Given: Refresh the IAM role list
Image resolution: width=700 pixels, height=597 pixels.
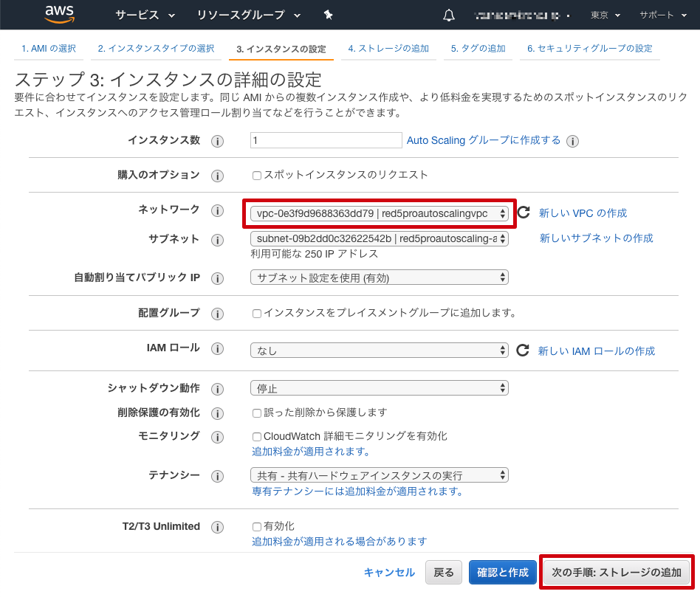Looking at the screenshot, I should (523, 351).
